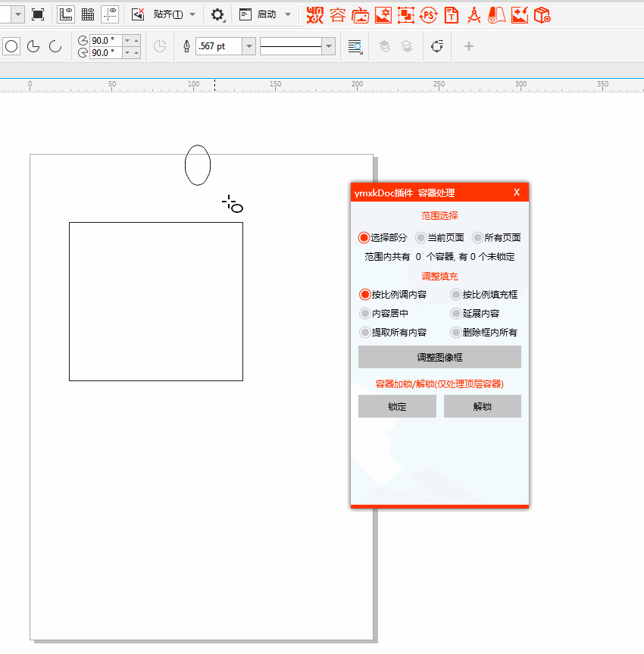Click the ending angle 90.0 field
The width and height of the screenshot is (644, 654).
pyautogui.click(x=106, y=52)
